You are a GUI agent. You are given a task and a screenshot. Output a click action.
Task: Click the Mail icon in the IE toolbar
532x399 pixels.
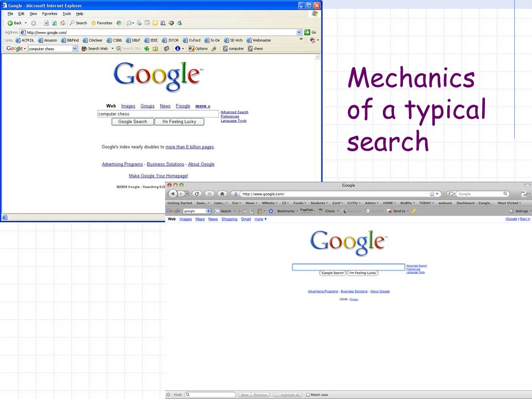tap(129, 23)
